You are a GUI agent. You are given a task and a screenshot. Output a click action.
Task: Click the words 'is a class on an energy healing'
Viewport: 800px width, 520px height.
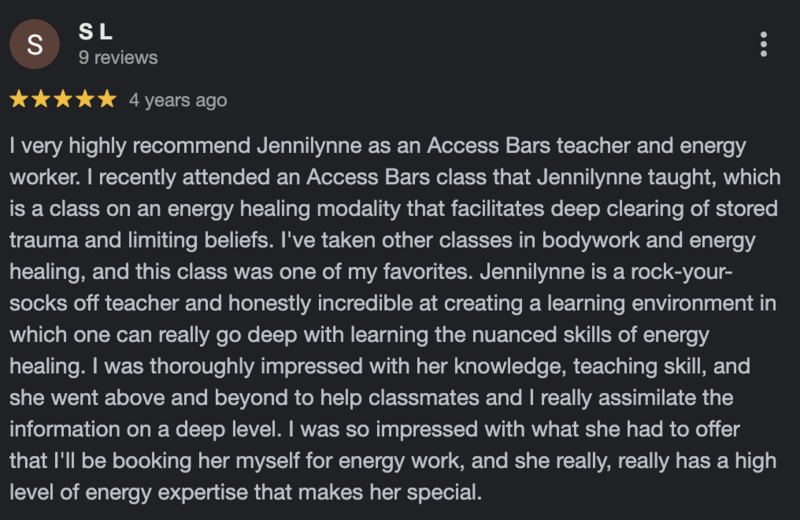(160, 209)
